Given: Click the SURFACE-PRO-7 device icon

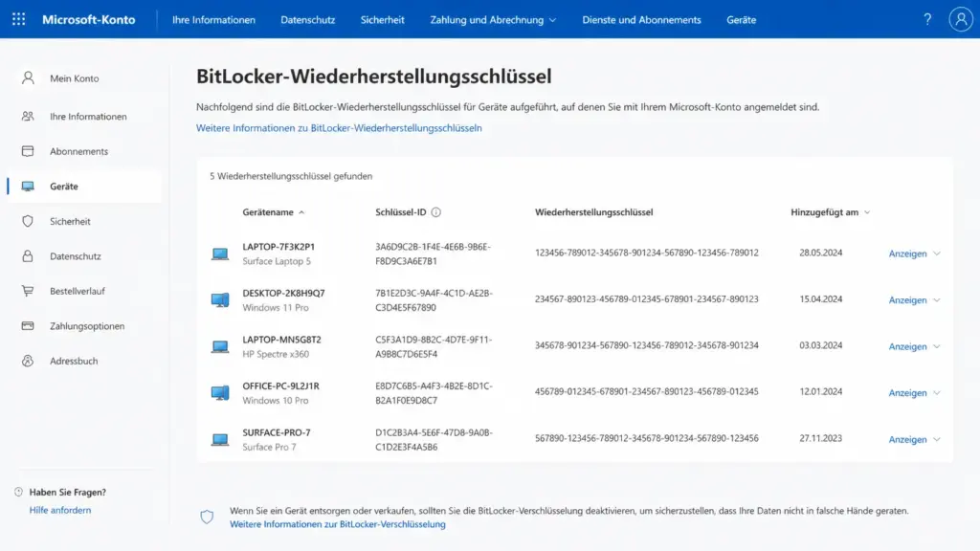Looking at the screenshot, I should [220, 439].
